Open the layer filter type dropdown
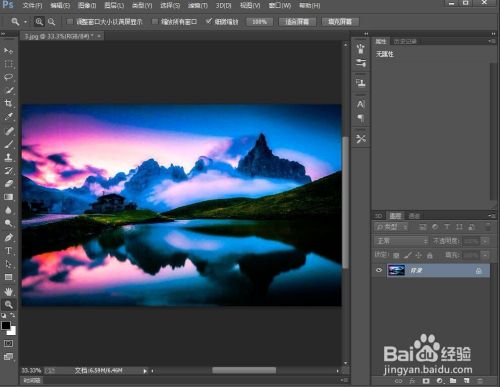Viewport: 500px width, 387px height. point(391,227)
